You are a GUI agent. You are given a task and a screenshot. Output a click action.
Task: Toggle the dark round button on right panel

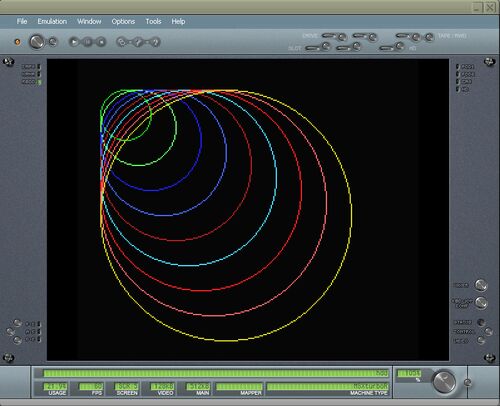tap(481, 322)
